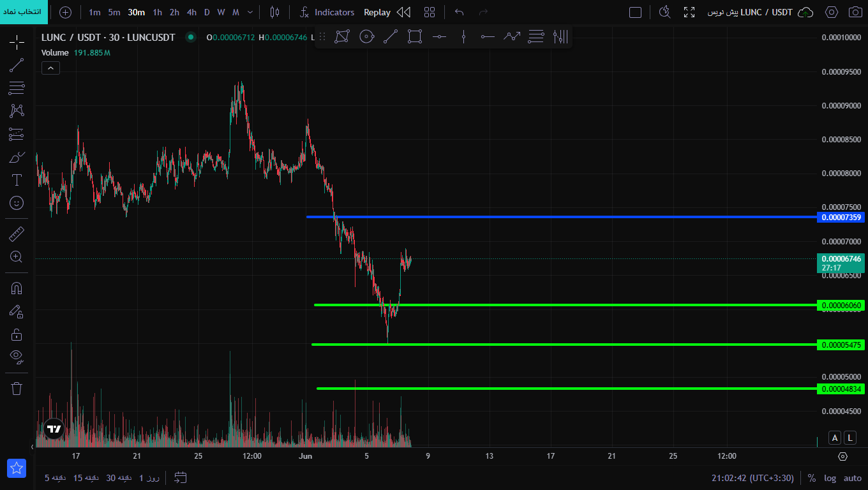Viewport: 868px width, 490px height.
Task: Start bar Replay mode
Action: [387, 12]
